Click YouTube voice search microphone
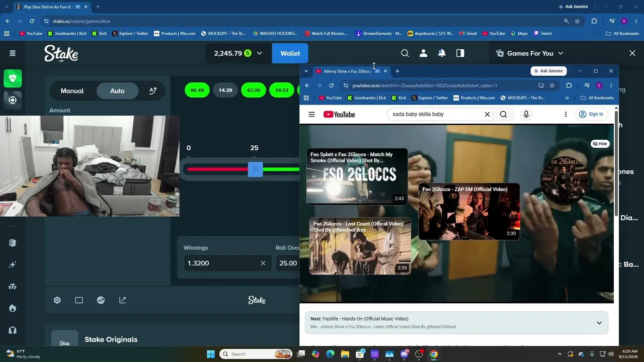 point(526,114)
